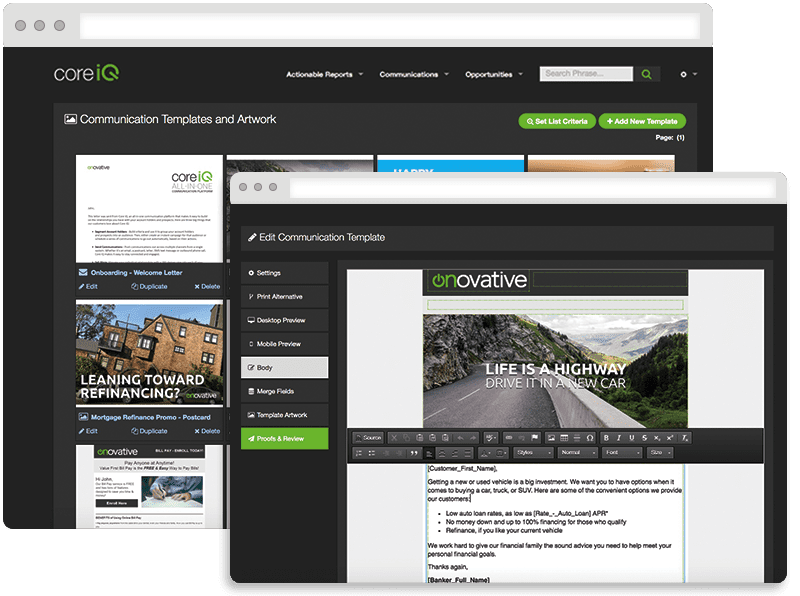Click the CoreiQ logo in the header
This screenshot has height=596, width=800.
coord(86,73)
